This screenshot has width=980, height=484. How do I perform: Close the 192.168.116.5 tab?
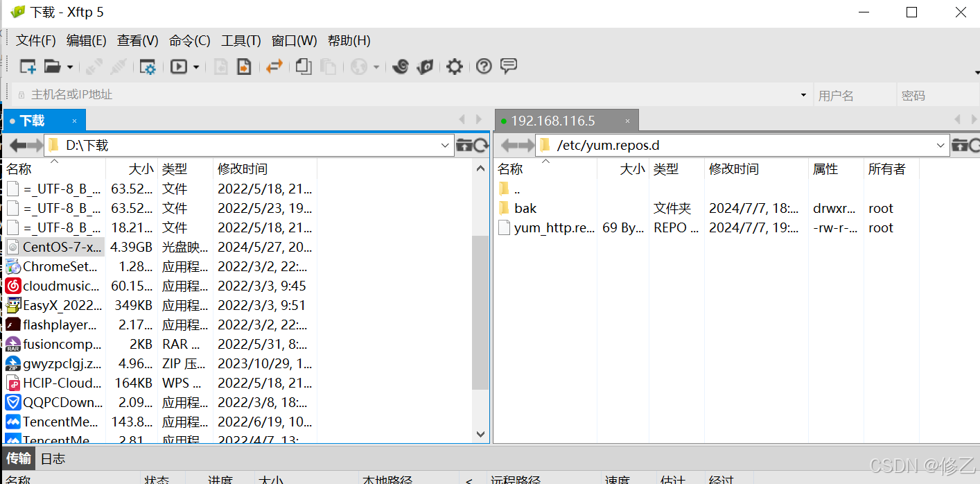click(627, 121)
